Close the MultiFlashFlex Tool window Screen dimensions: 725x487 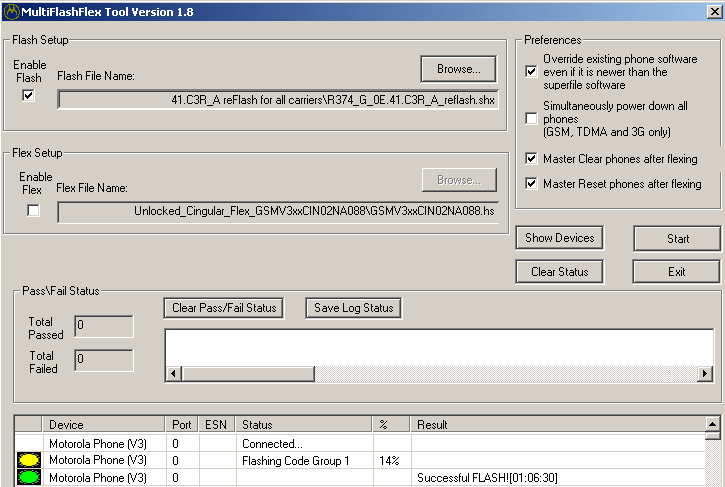click(x=714, y=12)
